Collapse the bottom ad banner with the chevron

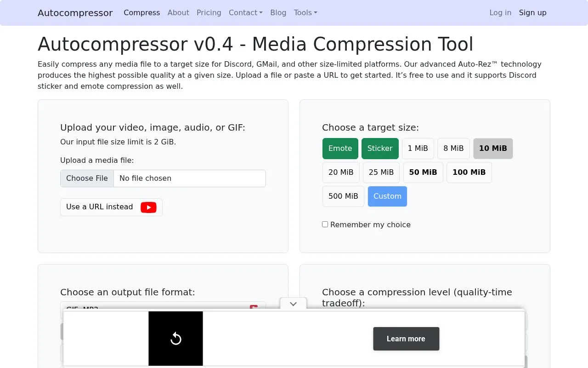click(293, 304)
